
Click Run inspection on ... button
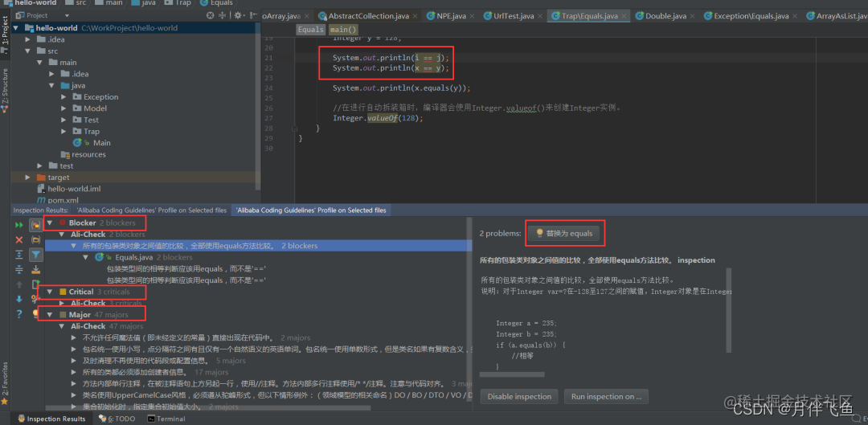point(606,396)
